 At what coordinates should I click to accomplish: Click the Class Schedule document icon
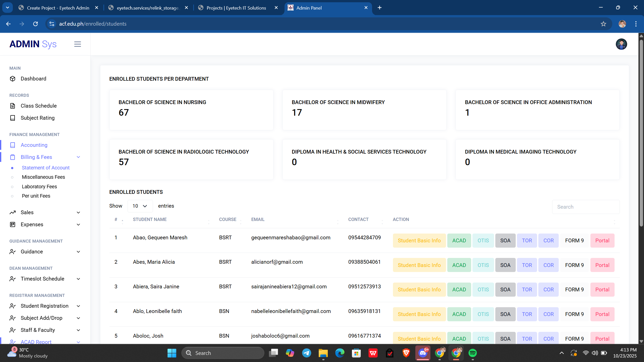(13, 106)
